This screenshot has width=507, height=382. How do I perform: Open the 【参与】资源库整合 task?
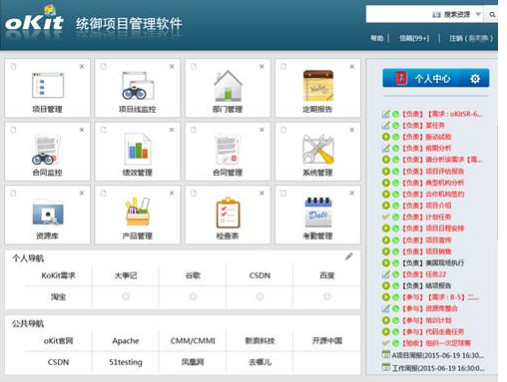click(430, 309)
